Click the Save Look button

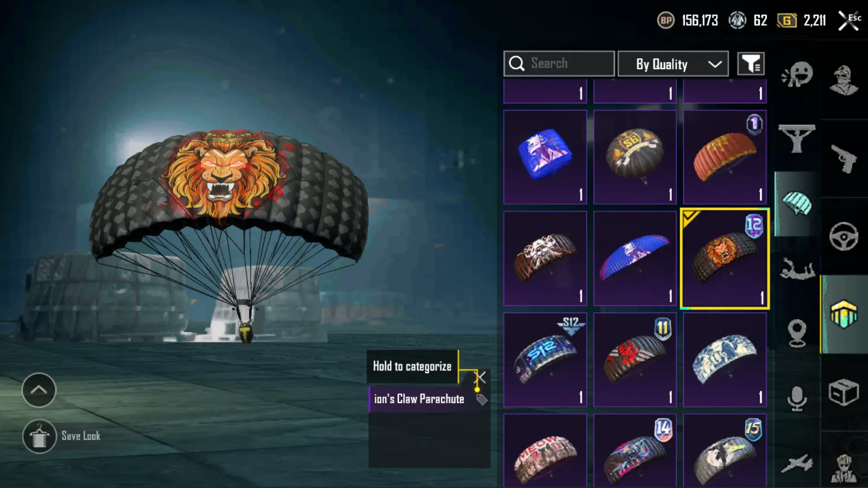[61, 436]
